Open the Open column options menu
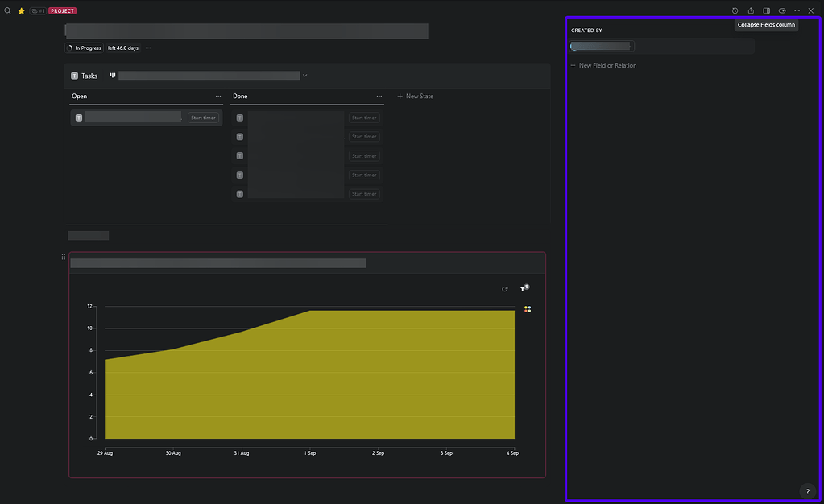This screenshot has height=504, width=824. tap(217, 97)
